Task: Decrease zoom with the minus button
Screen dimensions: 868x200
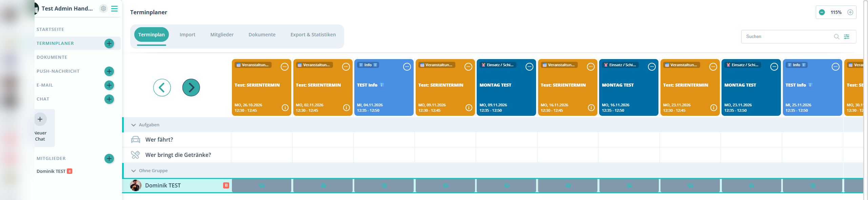Action: [822, 12]
